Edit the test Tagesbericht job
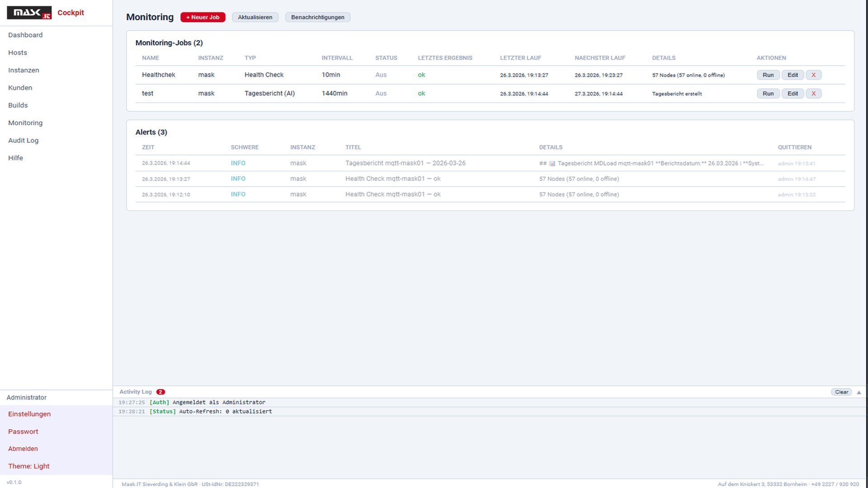This screenshot has width=868, height=488. click(793, 94)
